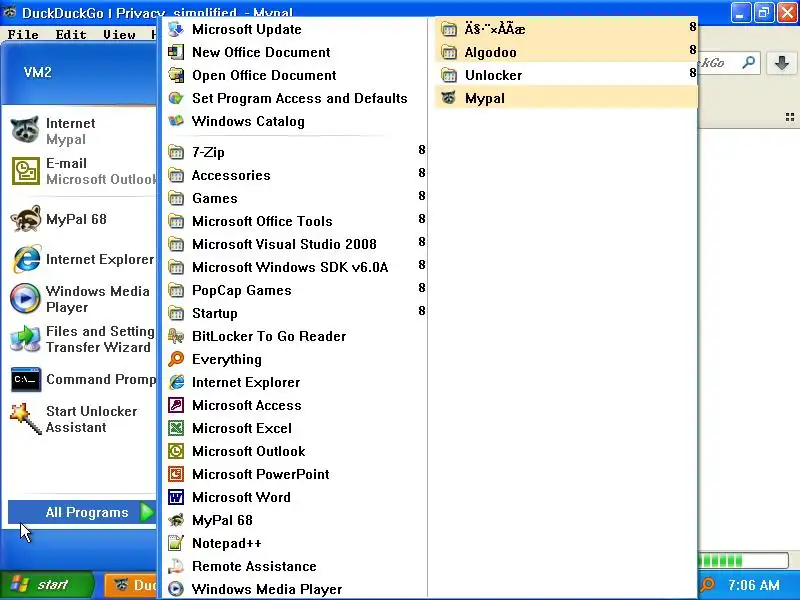800x600 pixels.
Task: Click the Start button
Action: 47,584
